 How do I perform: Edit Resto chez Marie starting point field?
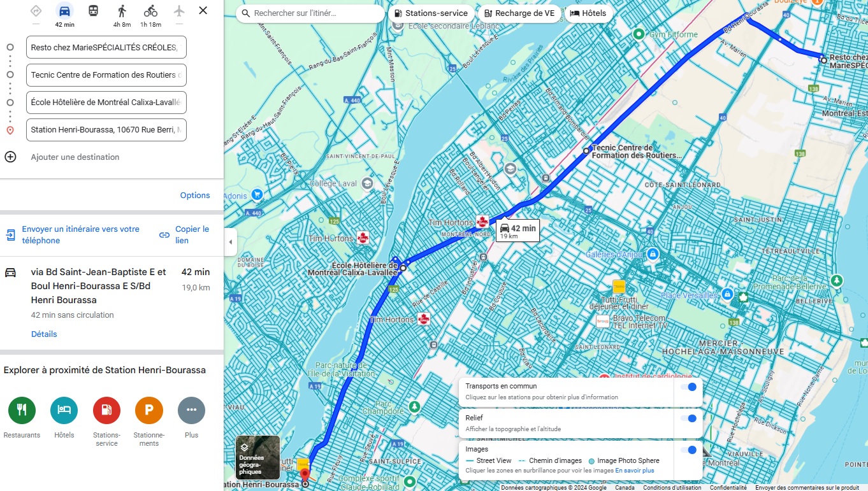[x=106, y=47]
